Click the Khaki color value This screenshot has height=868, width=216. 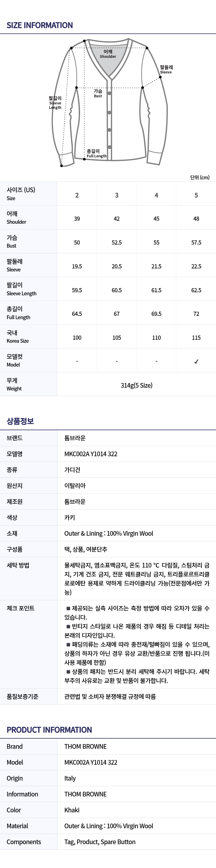pyautogui.click(x=72, y=810)
